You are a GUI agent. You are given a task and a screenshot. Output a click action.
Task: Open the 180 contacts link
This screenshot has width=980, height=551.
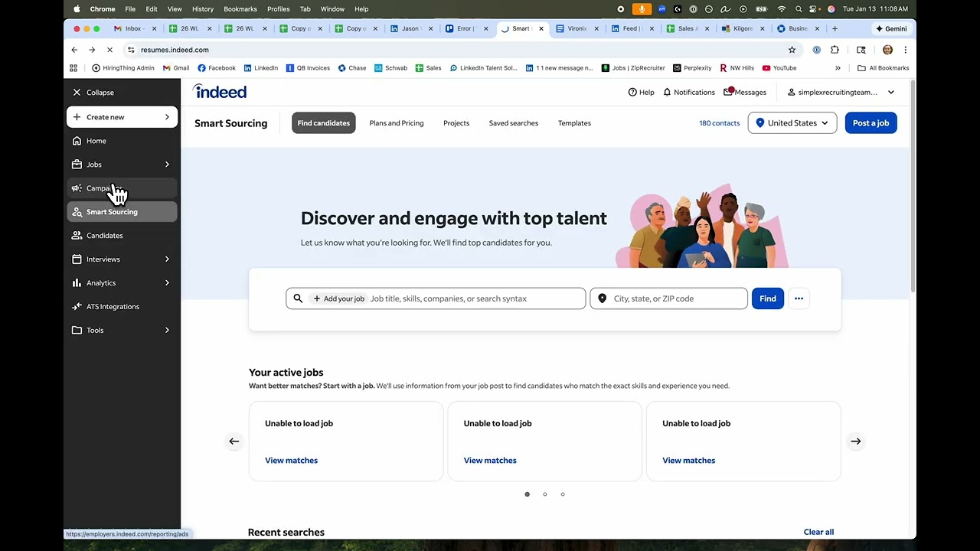click(720, 123)
